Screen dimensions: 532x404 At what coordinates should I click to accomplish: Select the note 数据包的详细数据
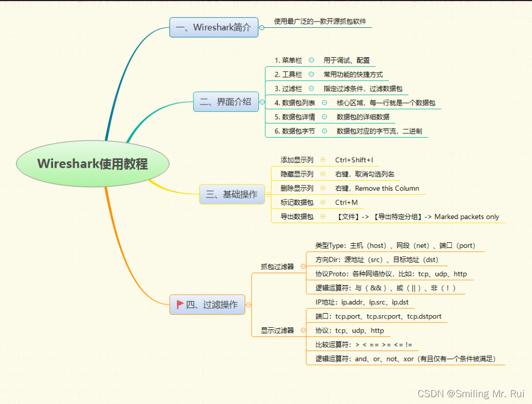click(x=363, y=117)
